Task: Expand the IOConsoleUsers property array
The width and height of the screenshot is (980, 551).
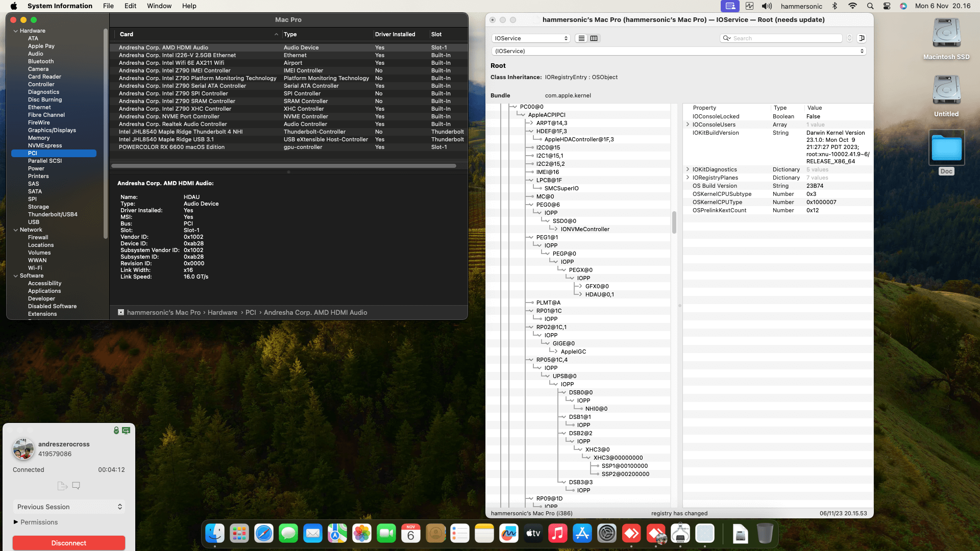Action: 688,124
